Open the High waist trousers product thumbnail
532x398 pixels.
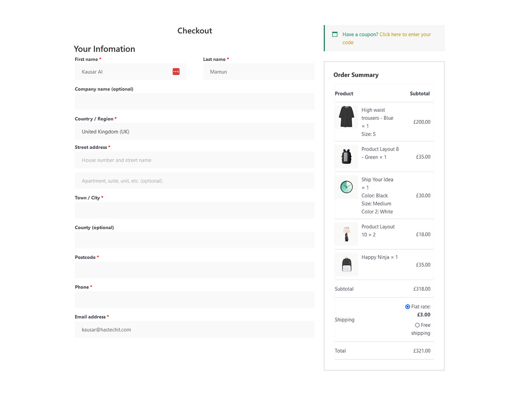[346, 117]
